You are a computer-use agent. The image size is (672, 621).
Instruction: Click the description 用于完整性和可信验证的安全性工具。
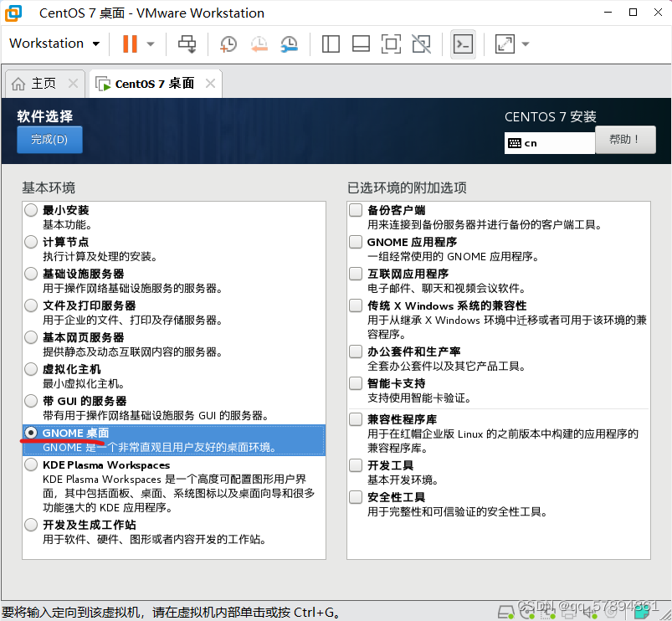click(x=458, y=511)
